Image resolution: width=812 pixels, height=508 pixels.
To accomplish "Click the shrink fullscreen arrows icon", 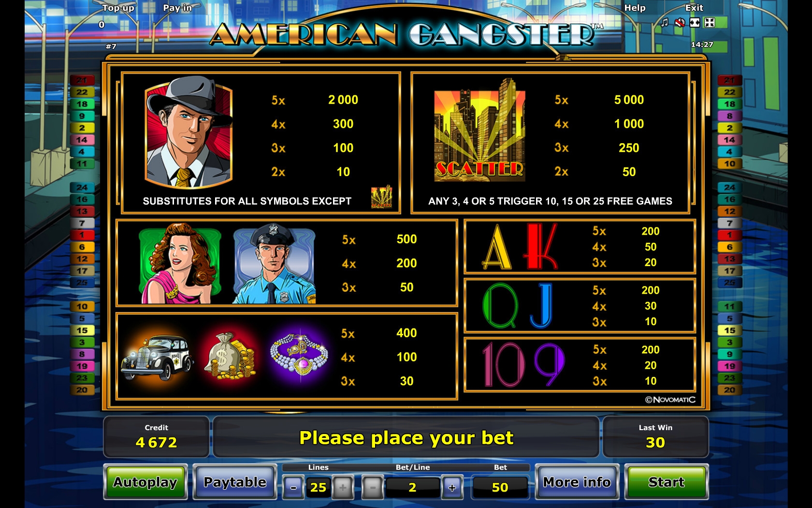I will point(710,23).
